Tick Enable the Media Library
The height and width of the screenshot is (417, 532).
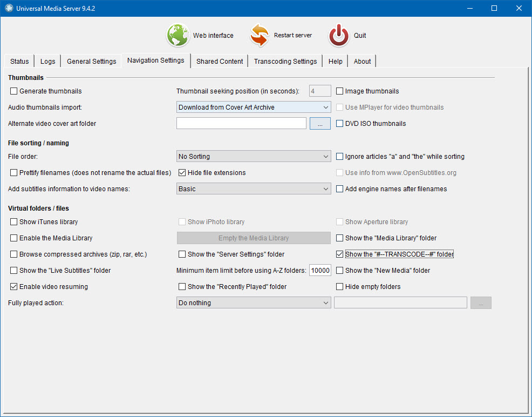13,238
